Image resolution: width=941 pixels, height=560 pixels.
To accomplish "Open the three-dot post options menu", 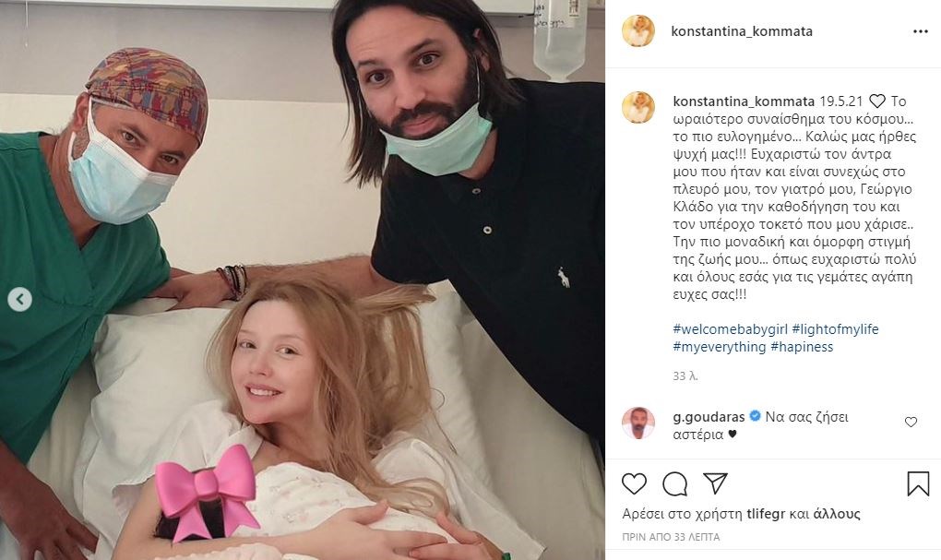I will tap(920, 31).
